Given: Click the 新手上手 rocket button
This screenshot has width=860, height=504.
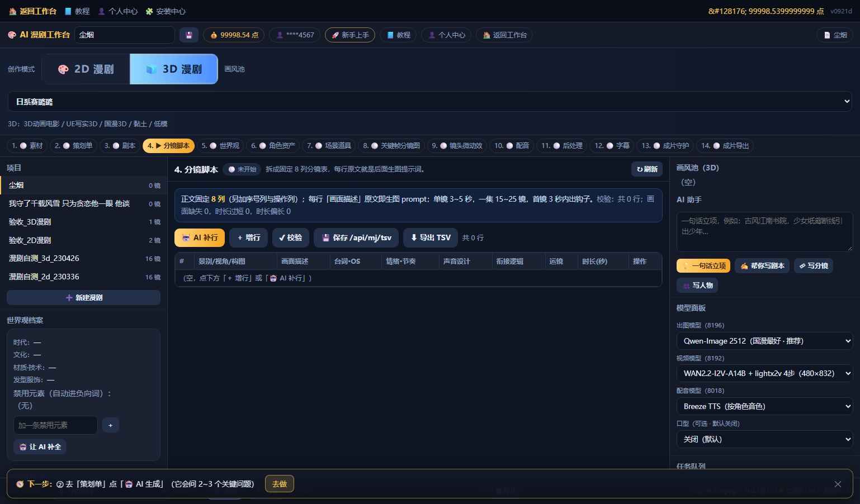Looking at the screenshot, I should pyautogui.click(x=350, y=35).
